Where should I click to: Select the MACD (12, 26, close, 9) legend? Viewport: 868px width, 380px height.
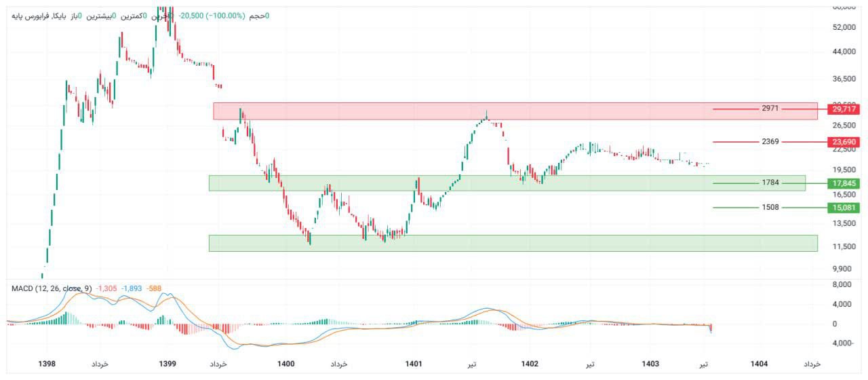(52, 288)
